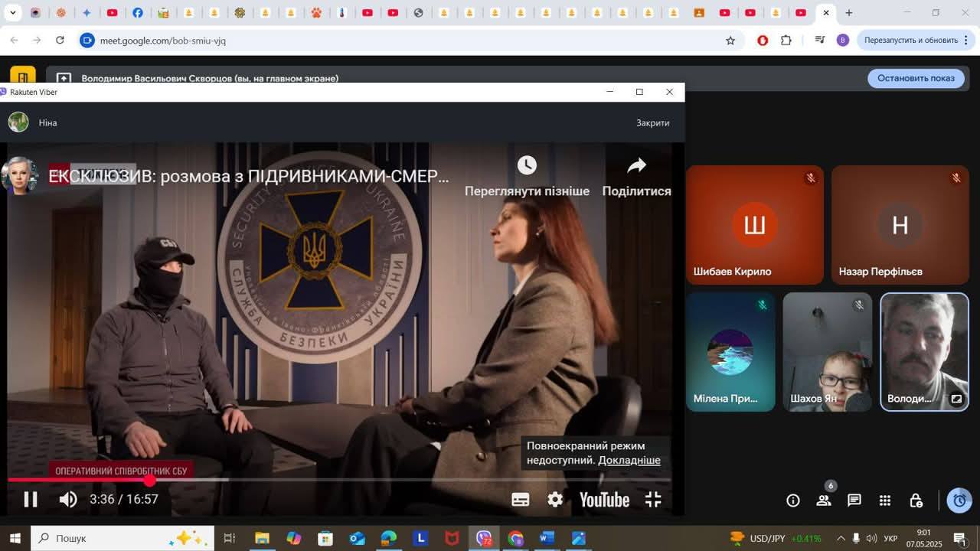This screenshot has height=551, width=980.
Task: Share the video using arrow icon
Action: [636, 165]
